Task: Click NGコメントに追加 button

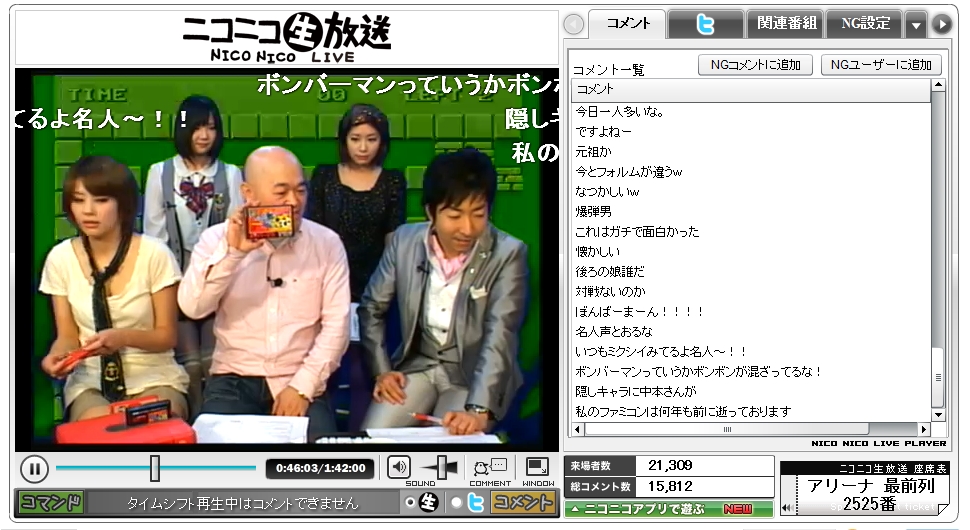Action: point(755,65)
